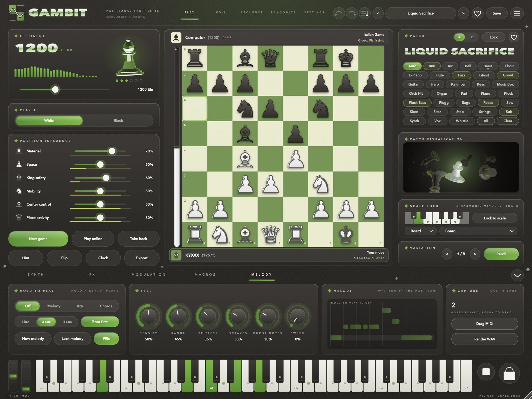532x399 pixels.
Task: Select the white bishop on c4
Action: coord(245,159)
